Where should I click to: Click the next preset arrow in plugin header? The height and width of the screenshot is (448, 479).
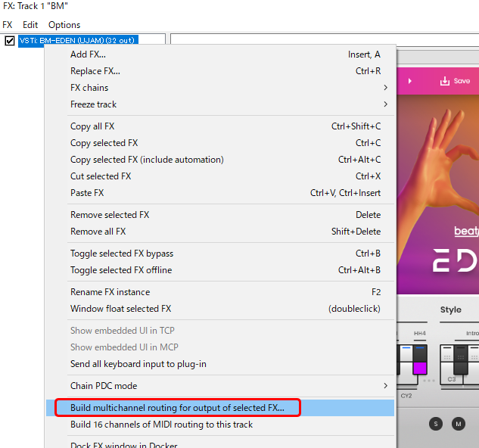pos(410,81)
